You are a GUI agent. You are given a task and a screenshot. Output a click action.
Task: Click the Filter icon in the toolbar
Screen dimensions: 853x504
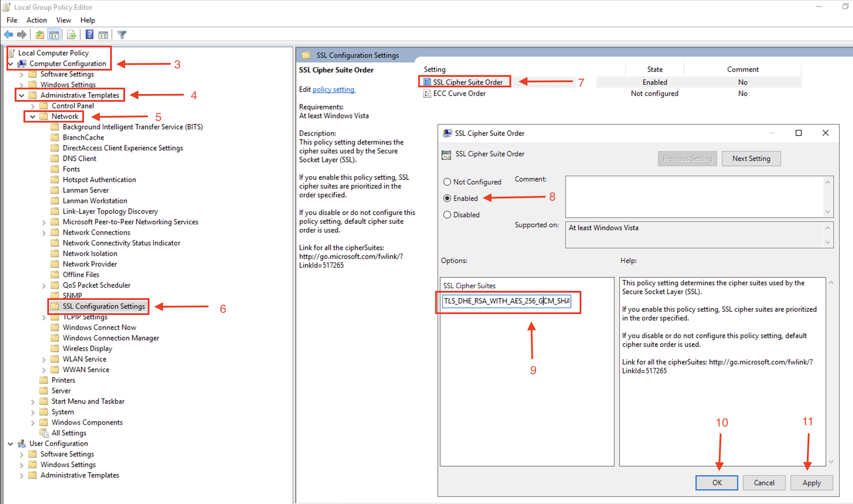121,34
